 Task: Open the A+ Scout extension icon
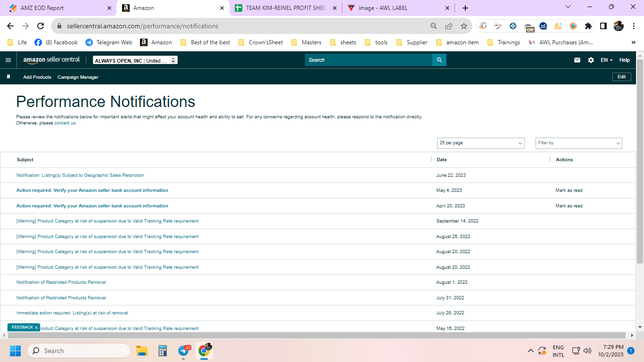point(558,26)
